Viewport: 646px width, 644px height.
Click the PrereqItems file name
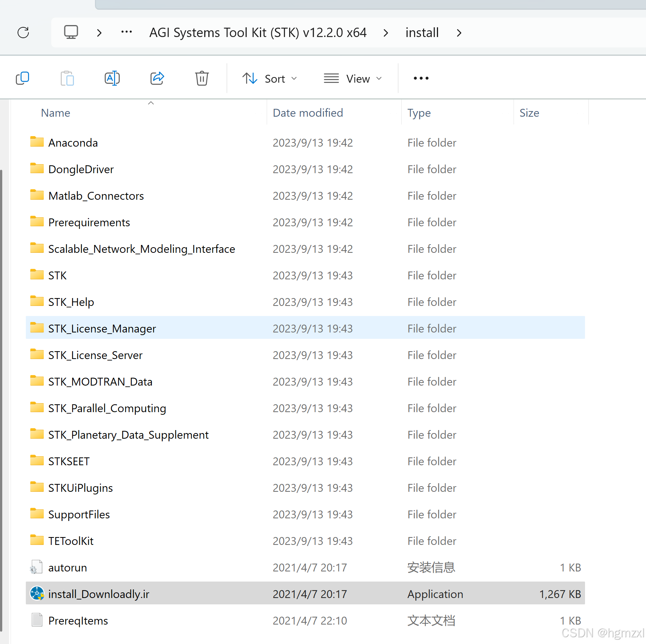pyautogui.click(x=78, y=620)
